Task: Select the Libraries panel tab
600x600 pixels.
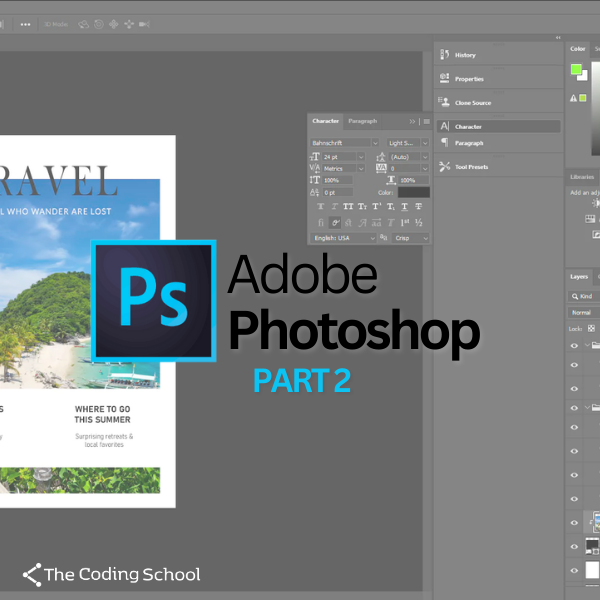Action: (x=582, y=176)
